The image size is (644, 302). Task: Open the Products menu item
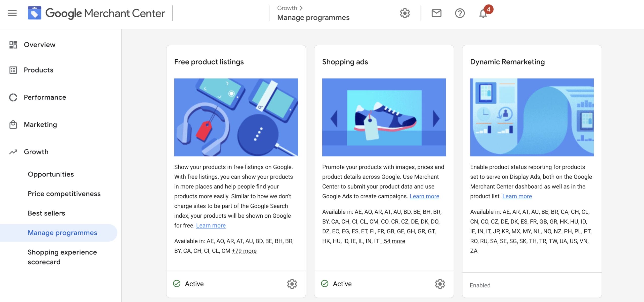(x=38, y=70)
